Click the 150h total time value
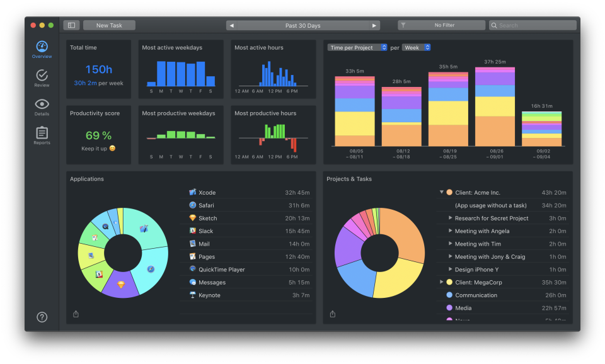This screenshot has width=605, height=364. (99, 69)
